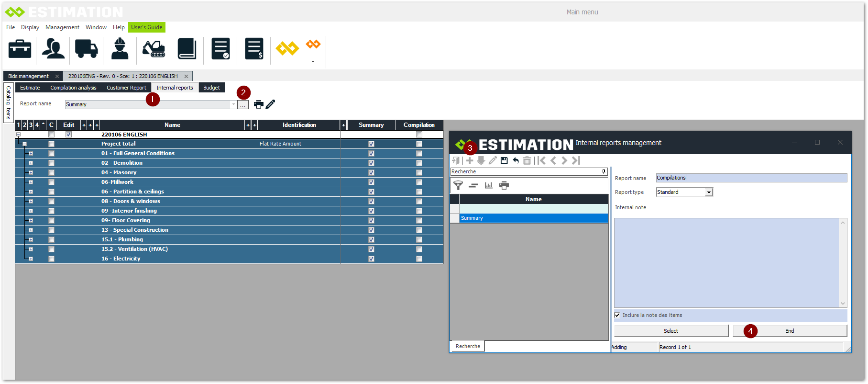Click the Report name field containing Compilations
The width and height of the screenshot is (868, 384).
pyautogui.click(x=751, y=178)
